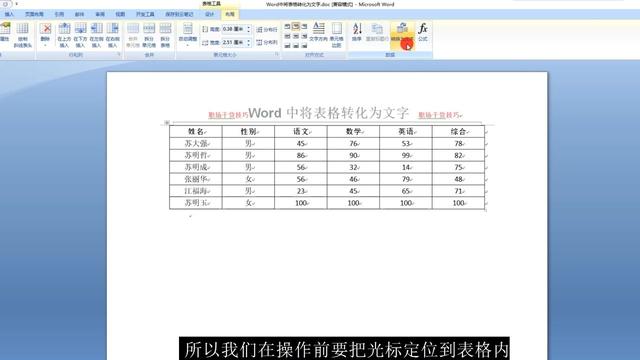The height and width of the screenshot is (360, 640).
Task: Click the column width (宽度) input field
Action: point(233,42)
